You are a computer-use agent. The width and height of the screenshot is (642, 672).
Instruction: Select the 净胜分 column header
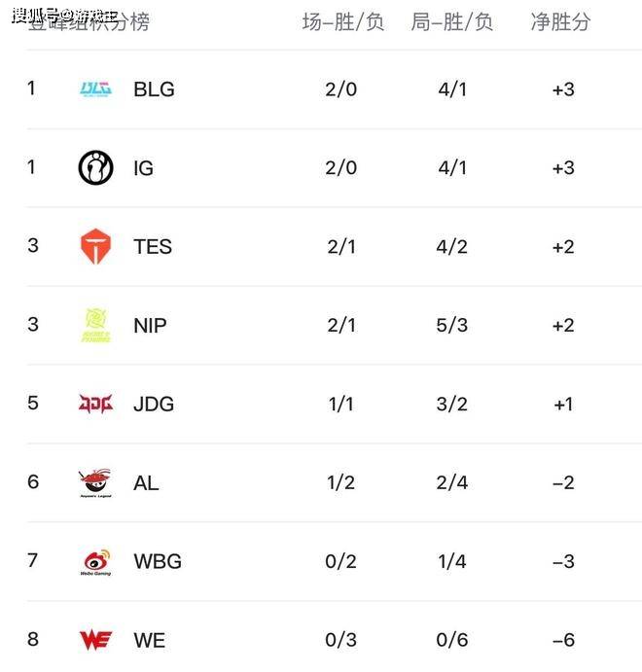pos(560,22)
